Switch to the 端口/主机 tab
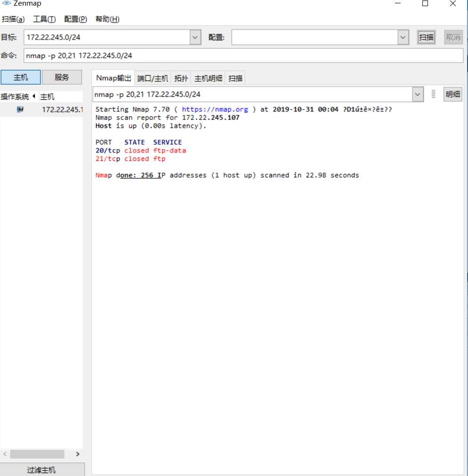 (x=152, y=79)
